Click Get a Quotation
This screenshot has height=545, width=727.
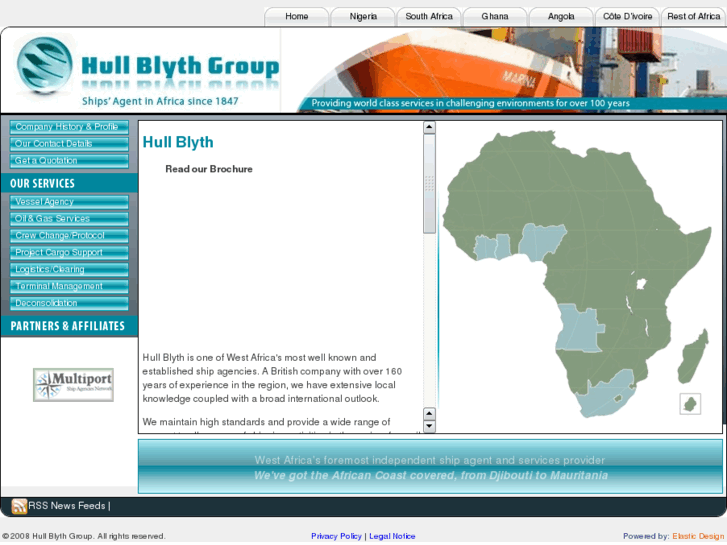(x=69, y=161)
